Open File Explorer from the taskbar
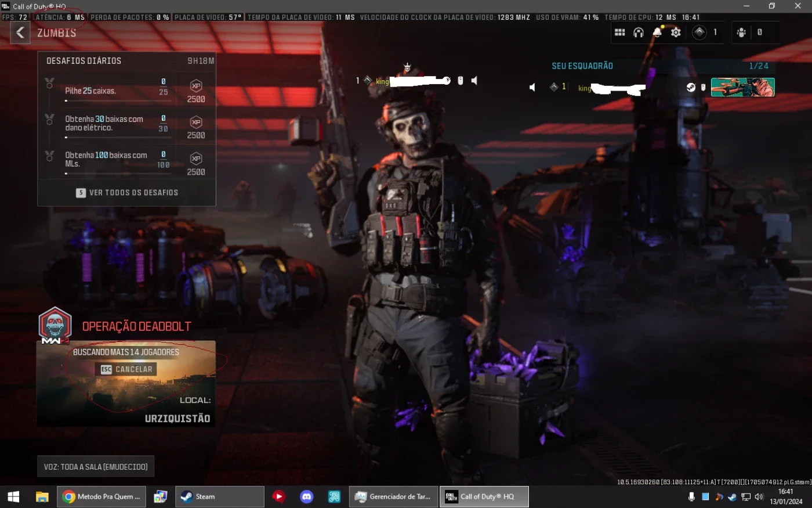812x508 pixels. coord(42,497)
